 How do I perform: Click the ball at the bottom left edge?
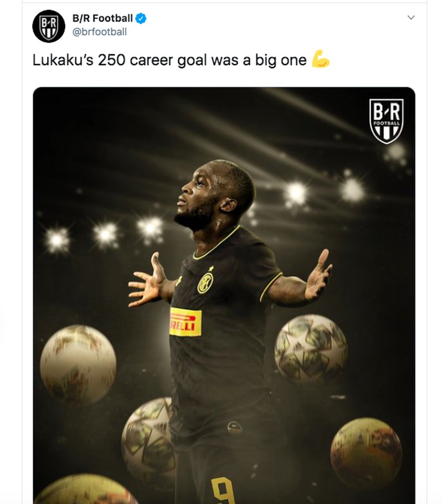pyautogui.click(x=86, y=489)
